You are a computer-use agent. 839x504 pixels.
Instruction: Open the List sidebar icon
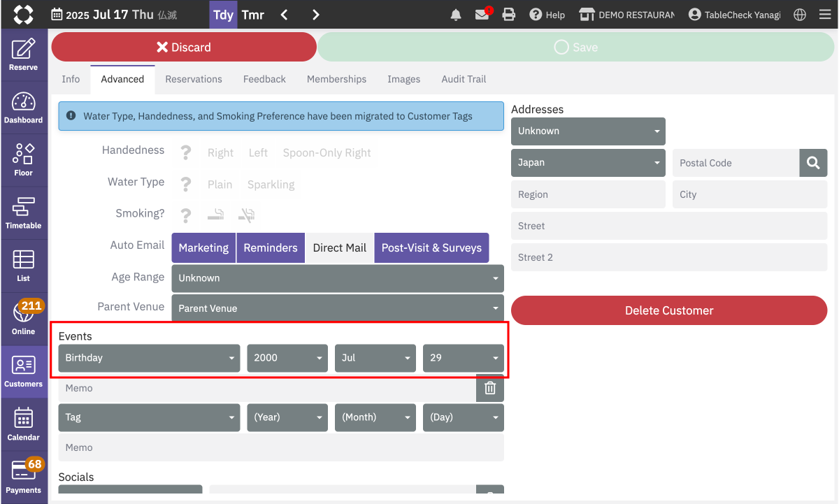point(23,266)
